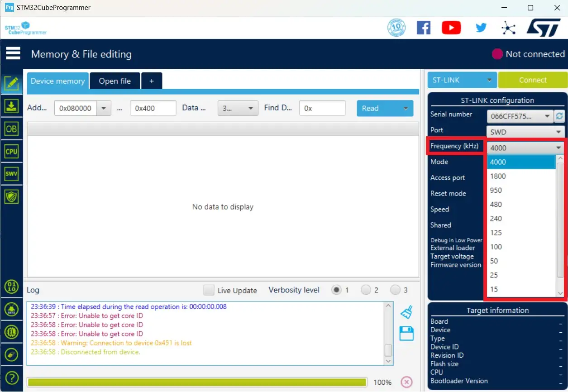
Task: Choose 950 kHz in frequency list
Action: [521, 190]
